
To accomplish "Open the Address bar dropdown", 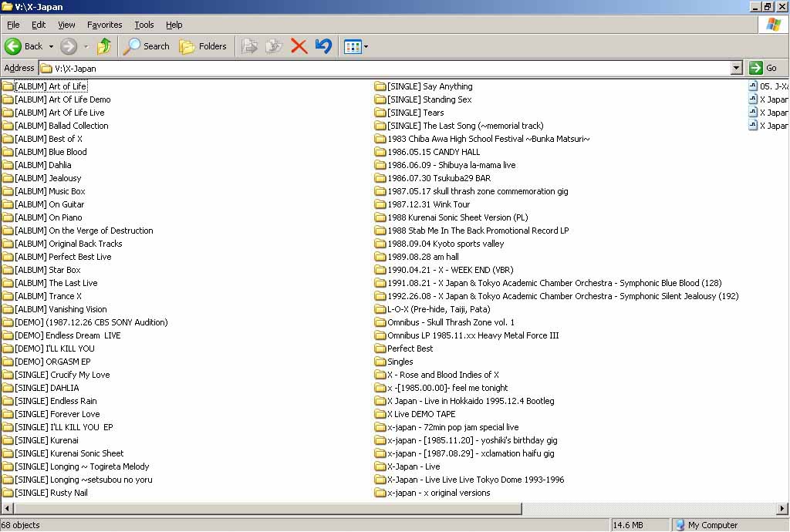I will [x=737, y=68].
